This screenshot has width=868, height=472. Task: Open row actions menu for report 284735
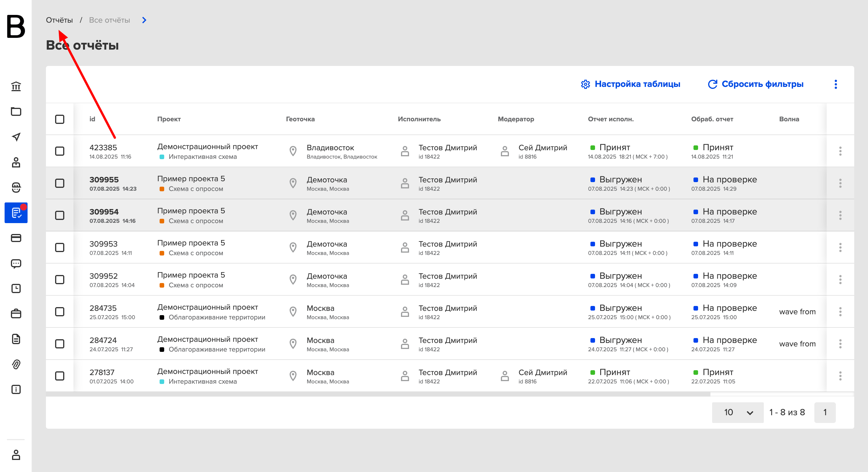840,312
